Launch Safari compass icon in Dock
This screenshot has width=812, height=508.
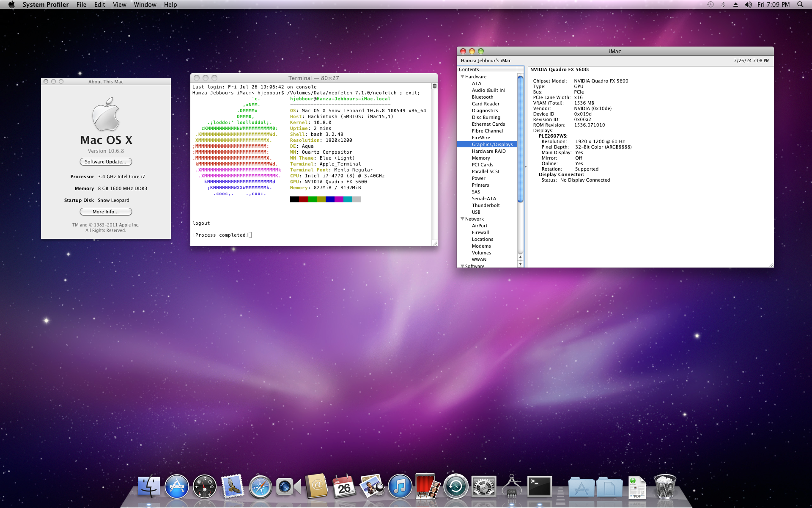click(x=260, y=486)
